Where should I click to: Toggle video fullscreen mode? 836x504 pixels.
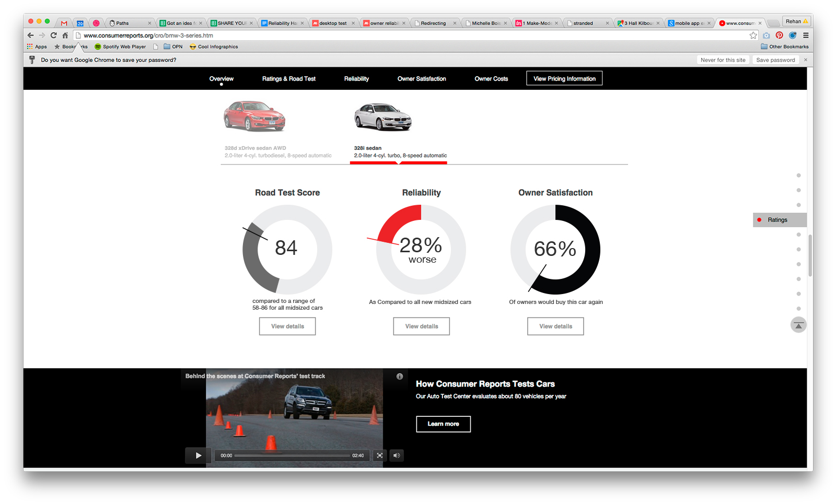(380, 455)
